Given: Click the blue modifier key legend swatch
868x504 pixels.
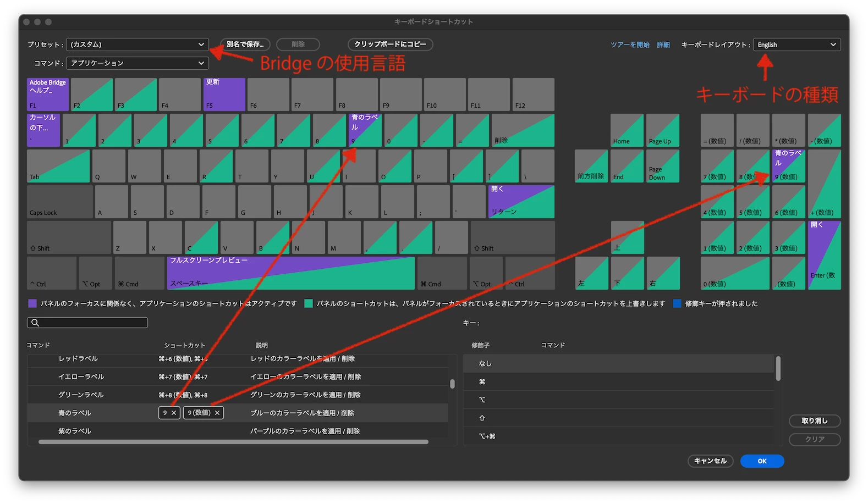Looking at the screenshot, I should 677,303.
